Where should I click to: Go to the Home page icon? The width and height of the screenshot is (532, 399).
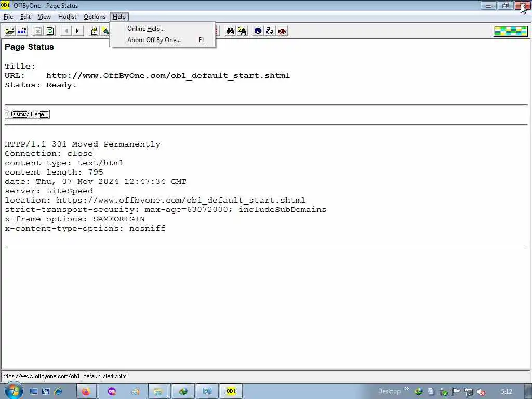[95, 31]
